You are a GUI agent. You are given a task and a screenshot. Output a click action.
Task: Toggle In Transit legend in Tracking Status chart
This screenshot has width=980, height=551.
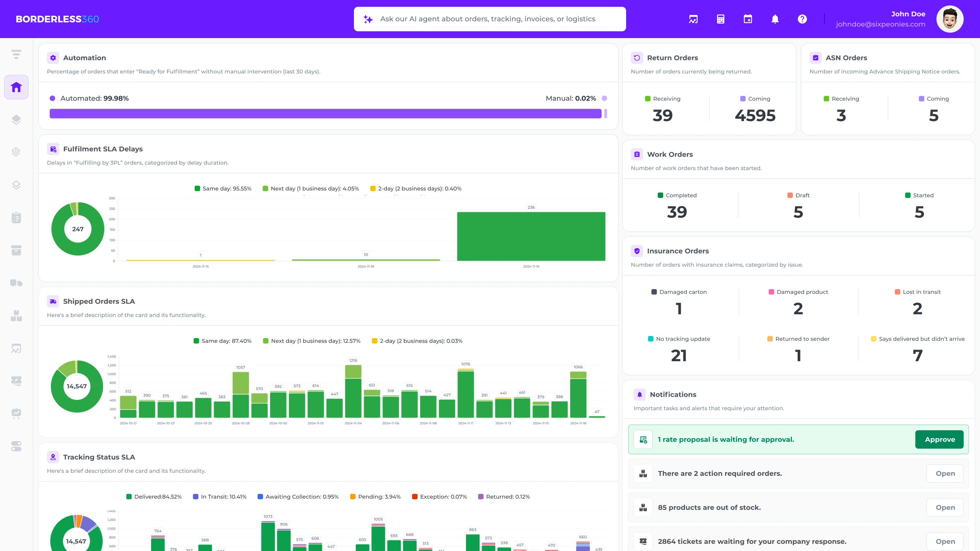(x=220, y=497)
